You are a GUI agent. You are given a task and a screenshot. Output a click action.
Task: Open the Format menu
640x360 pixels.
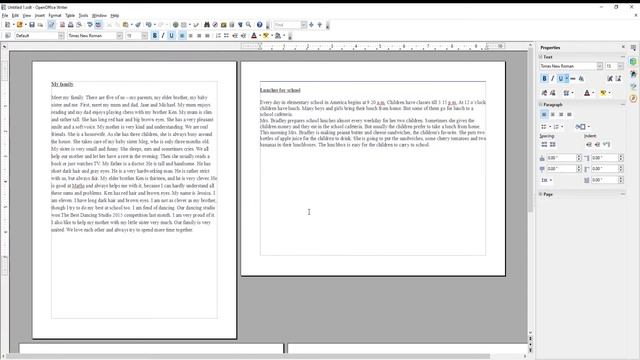pos(55,16)
